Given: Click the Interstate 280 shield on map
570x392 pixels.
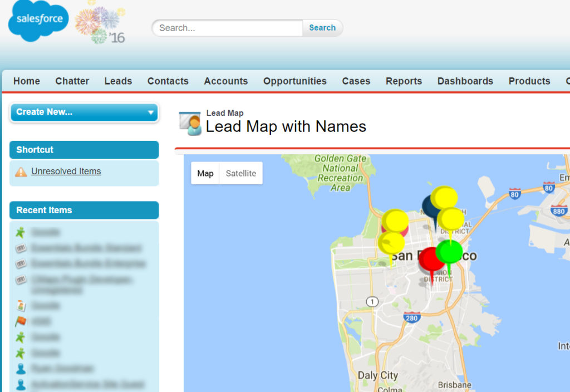Looking at the screenshot, I should coord(412,318).
